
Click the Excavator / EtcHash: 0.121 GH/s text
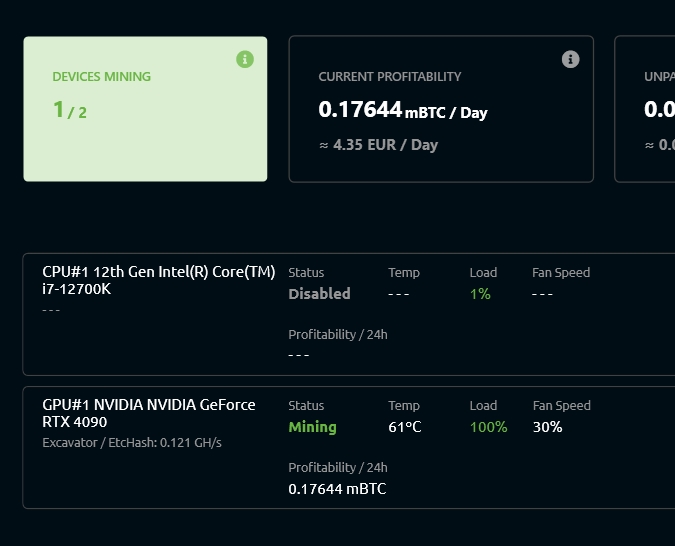coord(132,443)
